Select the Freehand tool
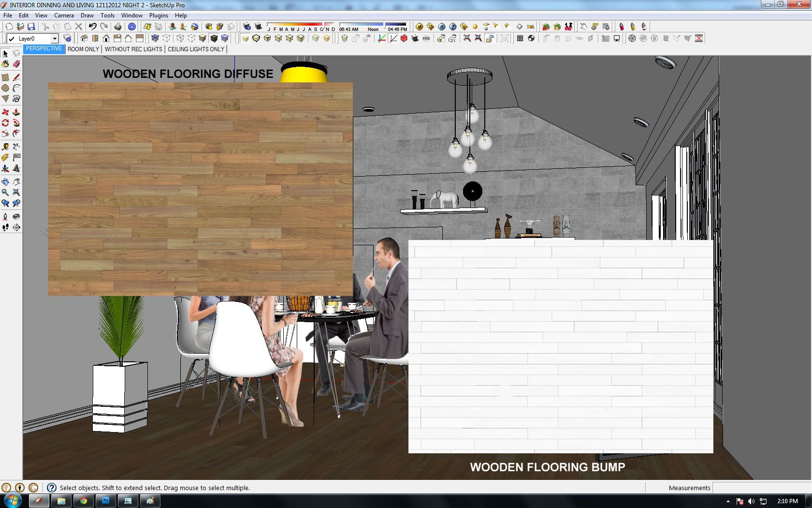 16,99
